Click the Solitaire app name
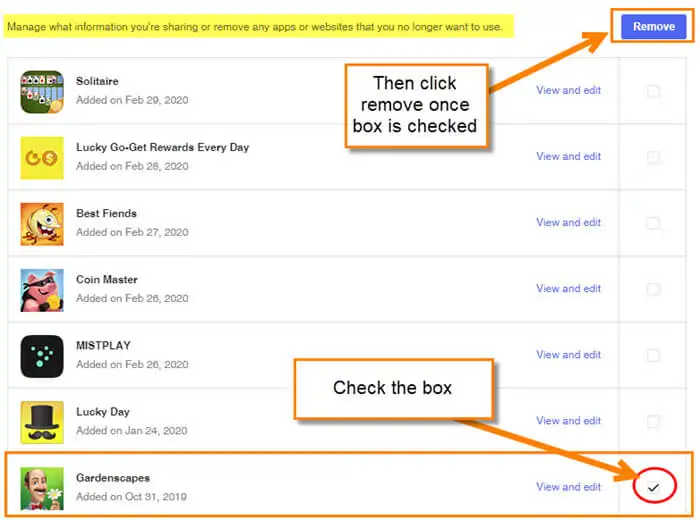 (97, 81)
